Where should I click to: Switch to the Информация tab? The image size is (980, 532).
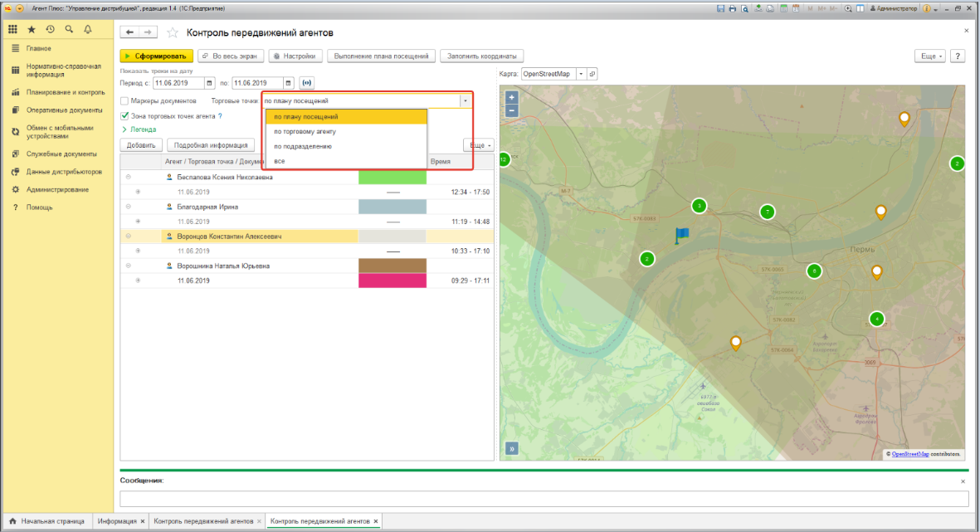(x=117, y=520)
